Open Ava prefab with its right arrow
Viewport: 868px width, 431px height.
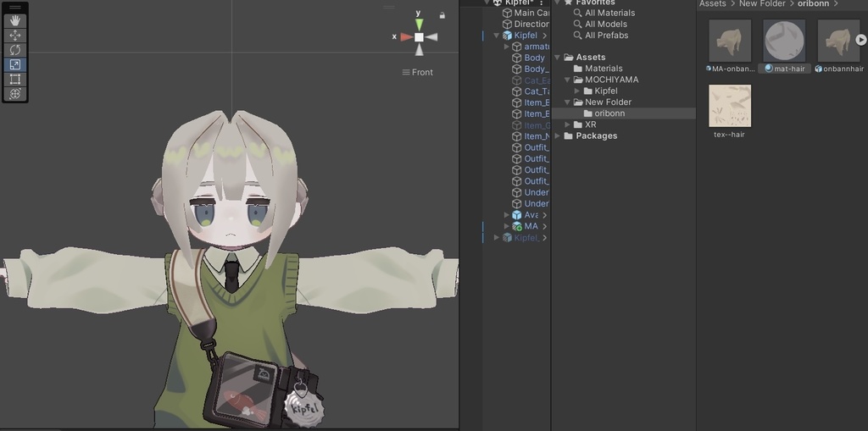tap(545, 215)
